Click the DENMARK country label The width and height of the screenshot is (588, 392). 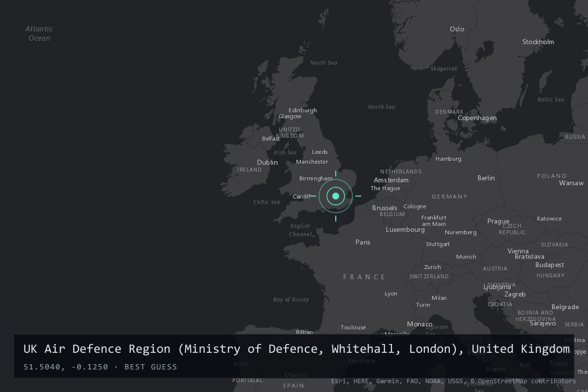[x=449, y=112]
